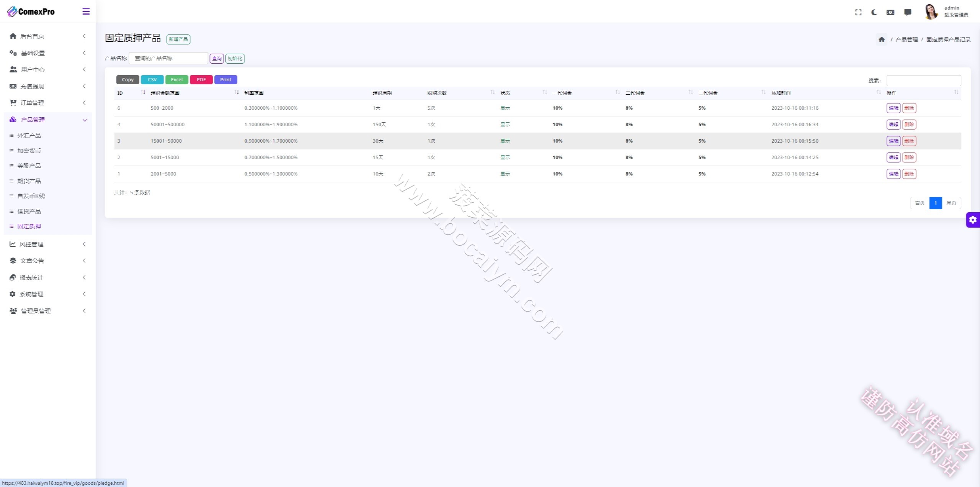Click the 订单管理 cart icon
The height and width of the screenshot is (487, 980).
point(13,103)
